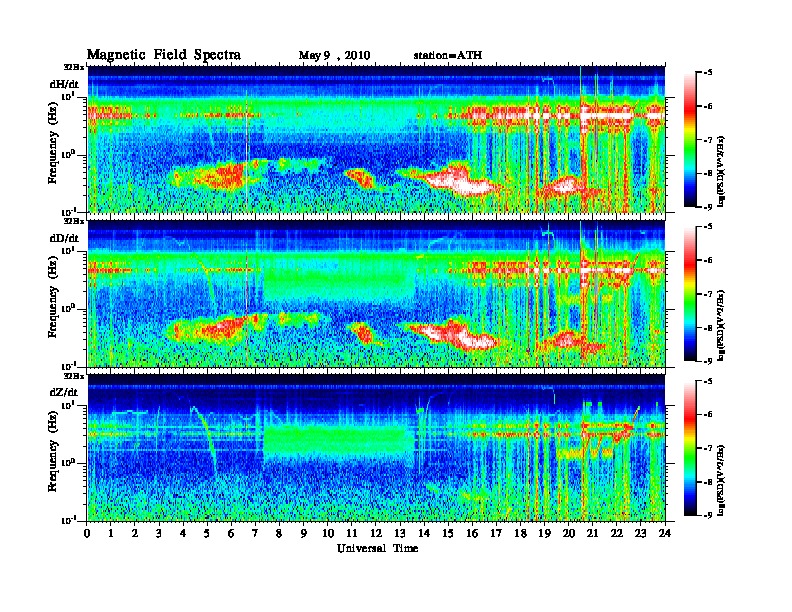Image resolution: width=792 pixels, height=612 pixels.
Task: Click the "-7" value on the dH/dt color scale
Action: click(x=708, y=140)
